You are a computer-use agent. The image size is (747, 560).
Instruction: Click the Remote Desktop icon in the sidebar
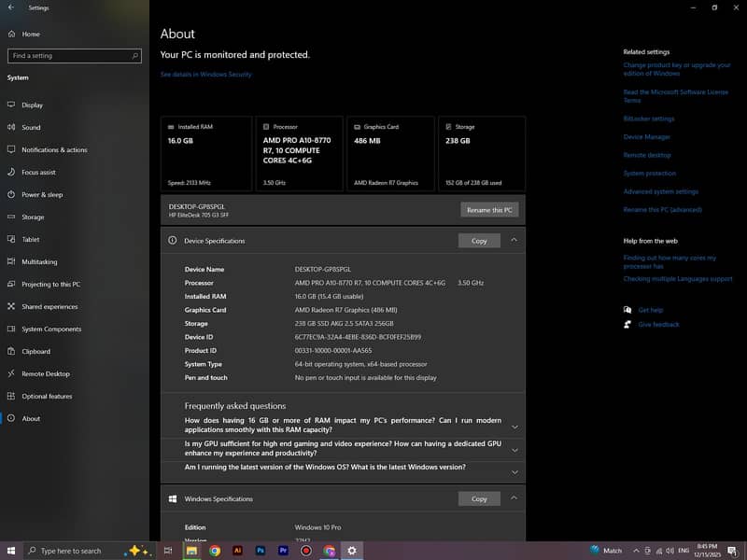pyautogui.click(x=11, y=373)
